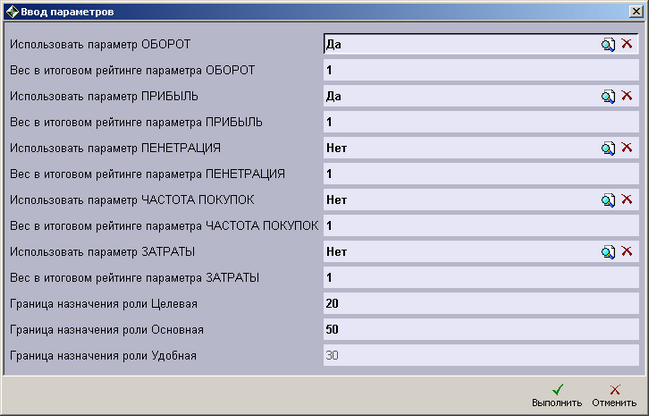Open lookup for параметр ЧАСТОТА ПОКУПОК
The height and width of the screenshot is (416, 649).
click(x=608, y=200)
